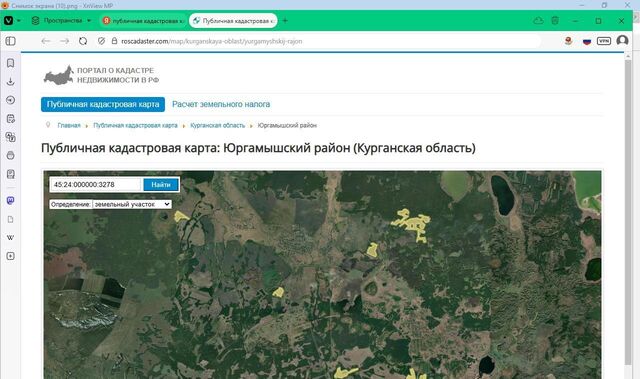This screenshot has width=640, height=379.
Task: Open the History panel icon
Action: coord(11,100)
